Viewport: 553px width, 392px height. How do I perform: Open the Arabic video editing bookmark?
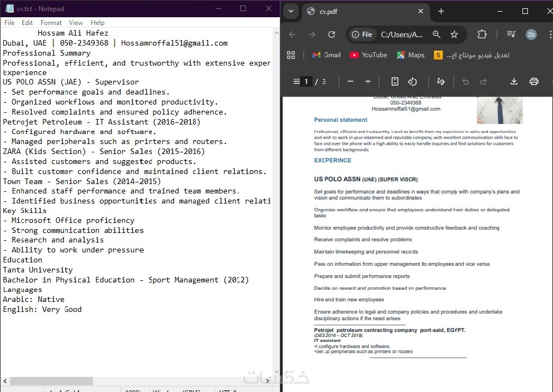click(472, 55)
